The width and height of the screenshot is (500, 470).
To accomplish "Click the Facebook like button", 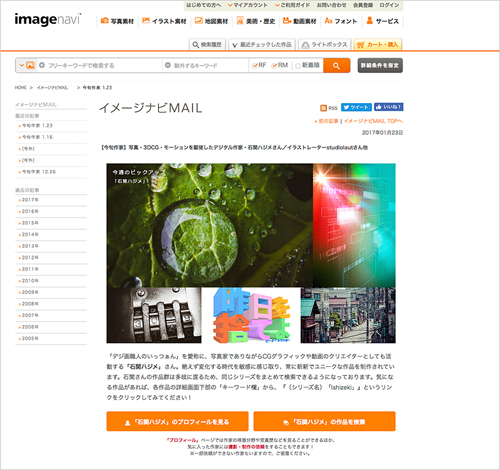I will click(x=389, y=107).
